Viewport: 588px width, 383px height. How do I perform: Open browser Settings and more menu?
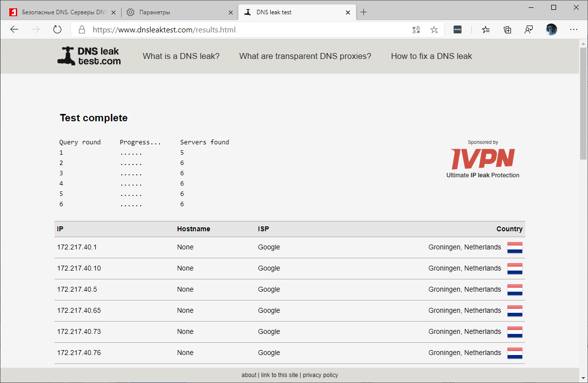tap(574, 29)
